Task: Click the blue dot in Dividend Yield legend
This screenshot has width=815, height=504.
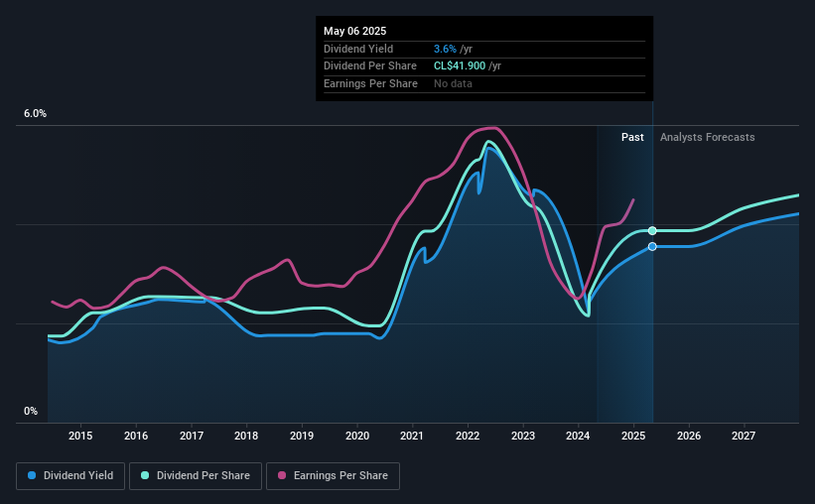Action: click(32, 475)
